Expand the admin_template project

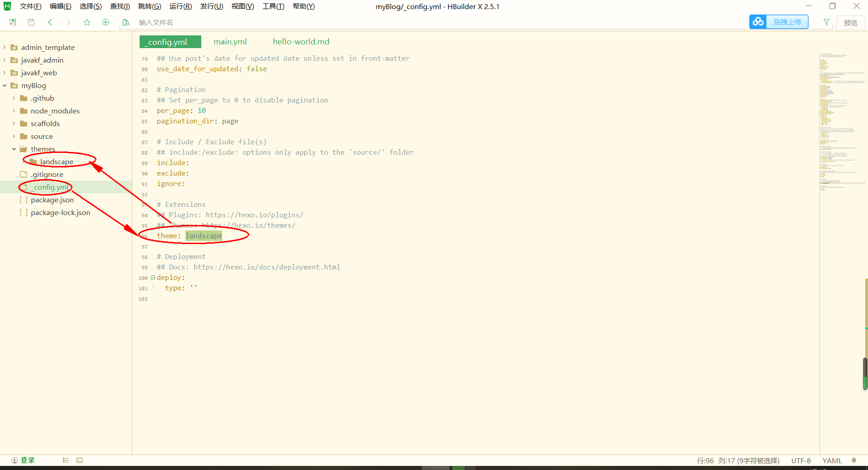(x=5, y=47)
